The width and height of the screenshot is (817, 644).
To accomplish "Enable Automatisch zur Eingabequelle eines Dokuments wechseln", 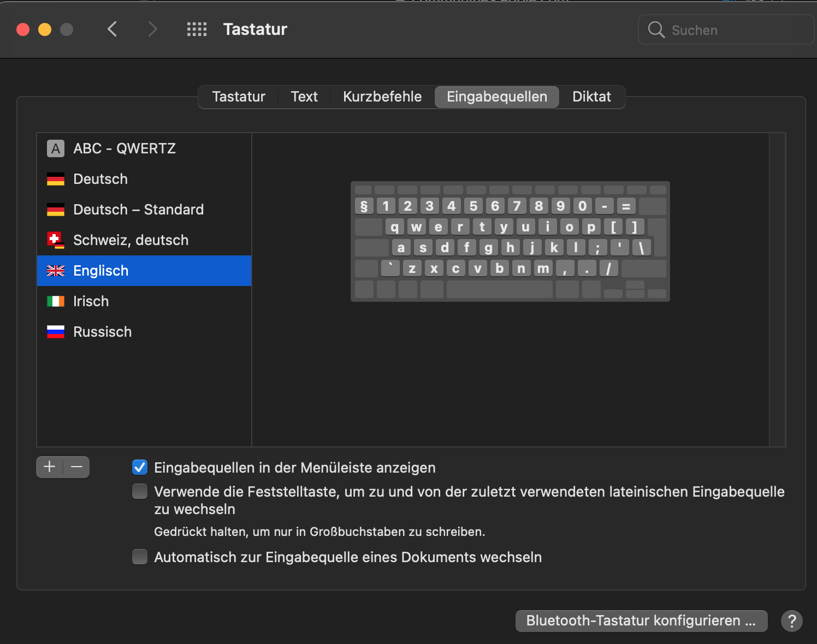I will coord(140,557).
